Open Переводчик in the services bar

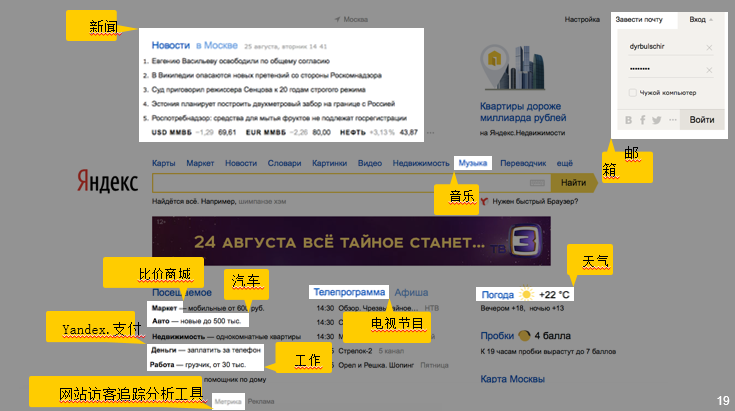[x=523, y=163]
